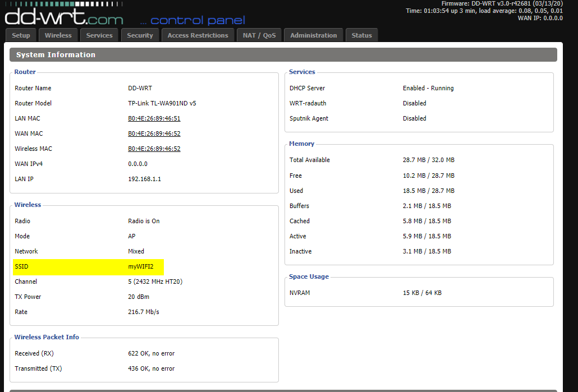Select the NAT / QoS tab
Image resolution: width=578 pixels, height=392 pixels.
click(x=259, y=35)
